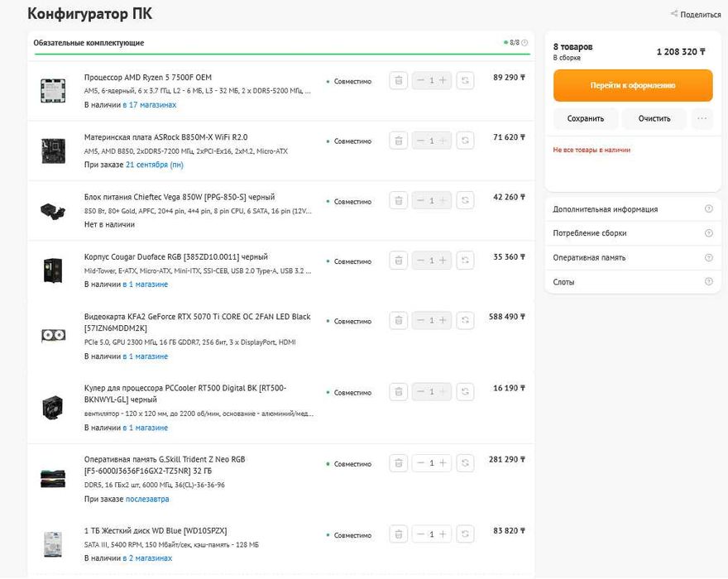Open Ryzen 5 7500F processor thumbnail
Viewport: 728px width, 579px height.
(53, 90)
